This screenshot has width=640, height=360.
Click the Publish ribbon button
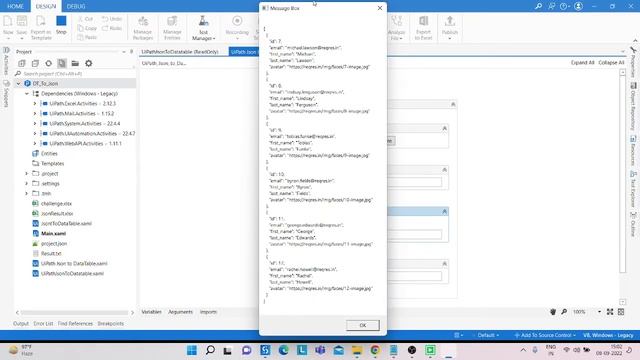tap(449, 27)
